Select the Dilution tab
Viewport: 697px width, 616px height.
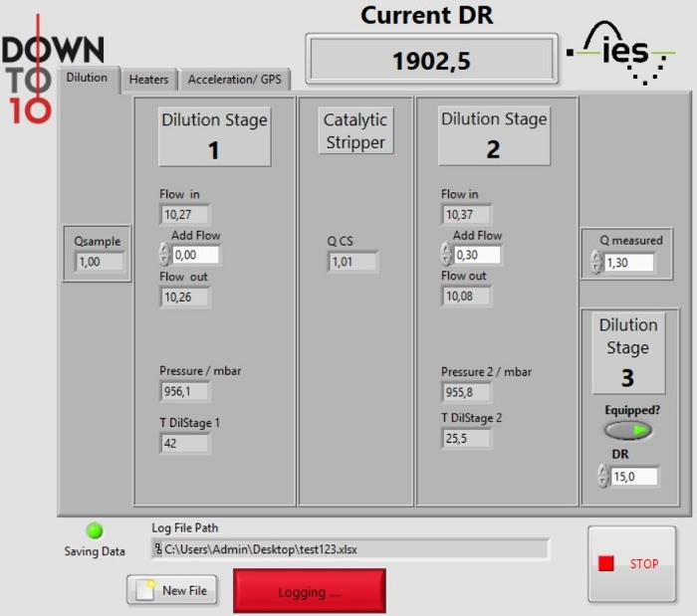click(88, 79)
